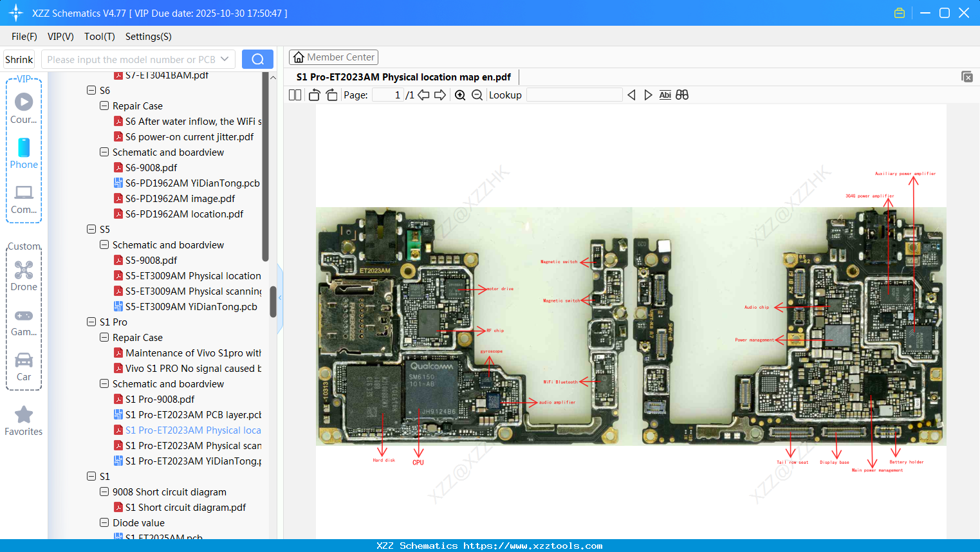Viewport: 980px width, 552px height.
Task: Select the S1 Pro-ET2023AM Physical location map tab
Action: pyautogui.click(x=403, y=77)
